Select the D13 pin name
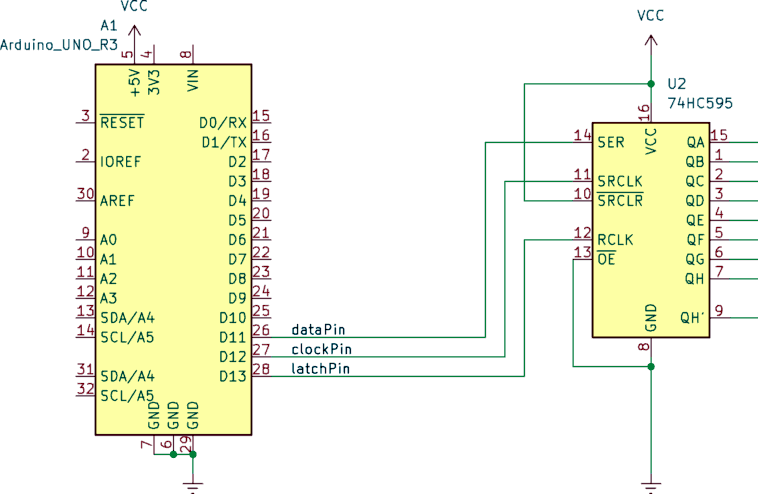The height and width of the screenshot is (494, 758). pos(233,376)
